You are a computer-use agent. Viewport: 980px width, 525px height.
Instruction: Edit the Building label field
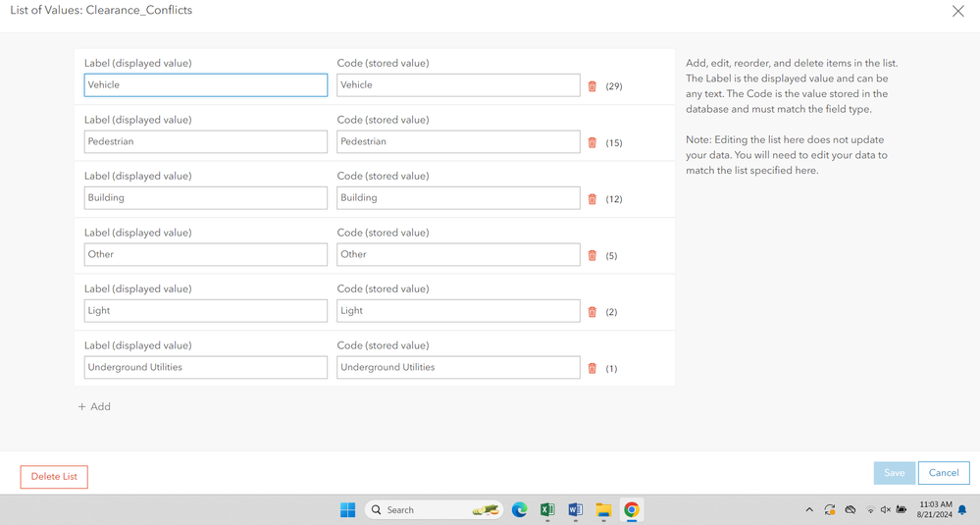click(206, 198)
